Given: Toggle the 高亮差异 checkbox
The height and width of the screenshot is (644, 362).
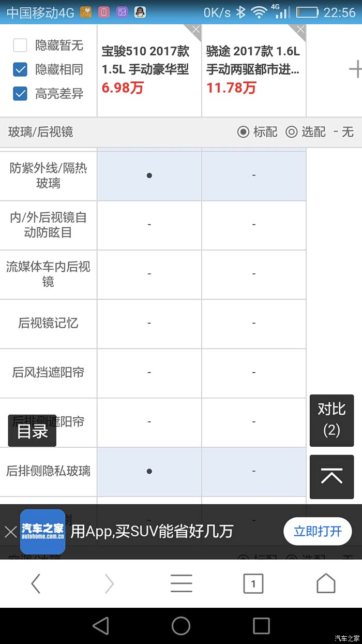Looking at the screenshot, I should (x=20, y=94).
